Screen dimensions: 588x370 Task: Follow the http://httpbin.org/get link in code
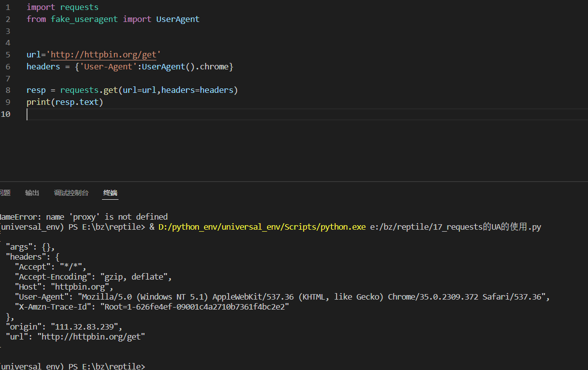(x=103, y=55)
